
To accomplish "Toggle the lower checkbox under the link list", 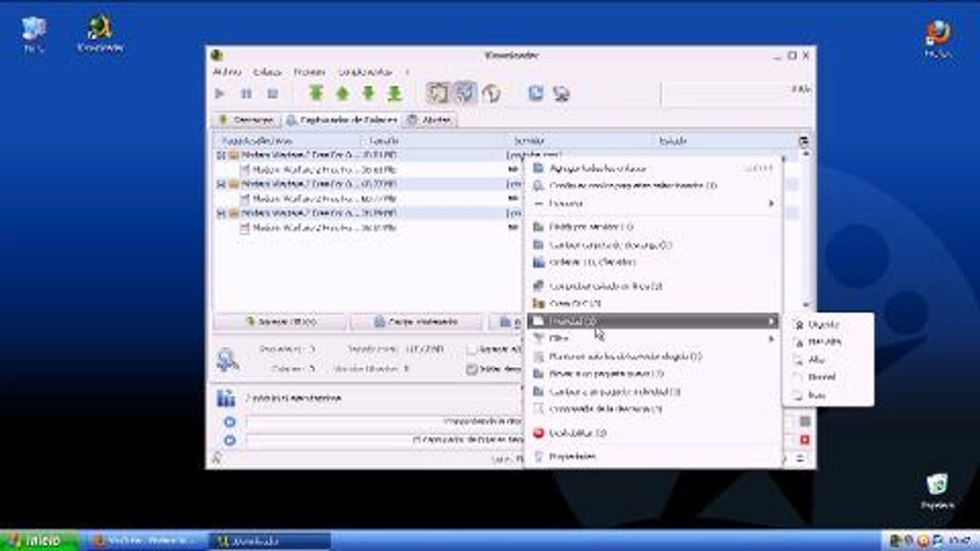I will point(472,369).
